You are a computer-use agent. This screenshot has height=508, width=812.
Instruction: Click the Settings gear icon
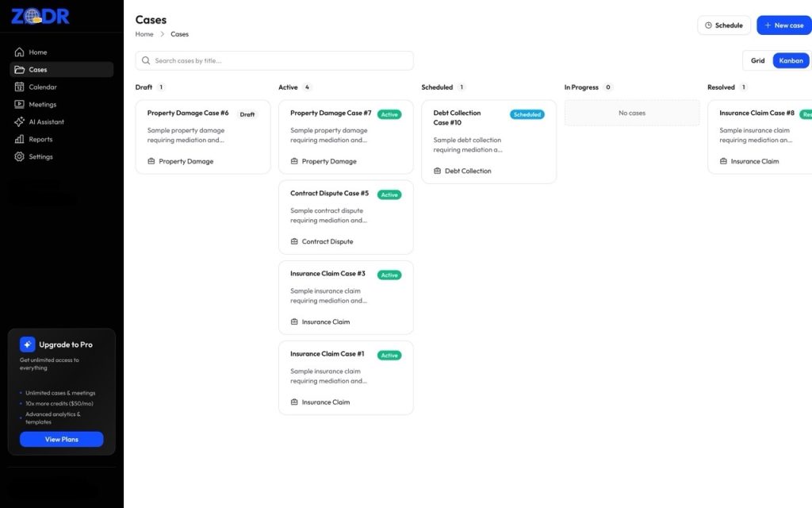point(20,157)
